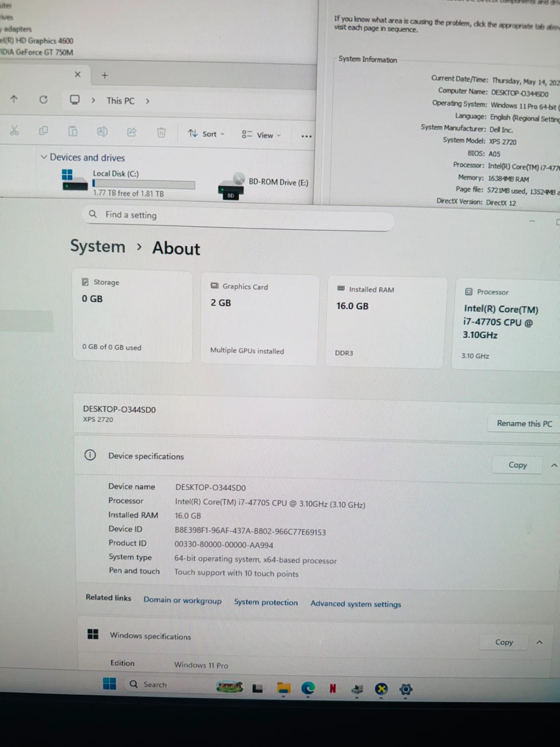The width and height of the screenshot is (560, 747).
Task: Click the Rename icon in File Explorer
Action: click(x=102, y=132)
